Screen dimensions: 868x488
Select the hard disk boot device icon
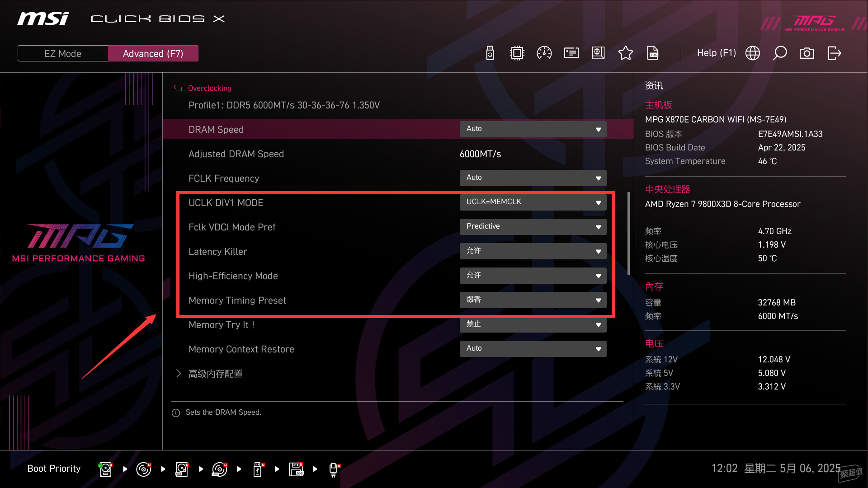tap(105, 469)
